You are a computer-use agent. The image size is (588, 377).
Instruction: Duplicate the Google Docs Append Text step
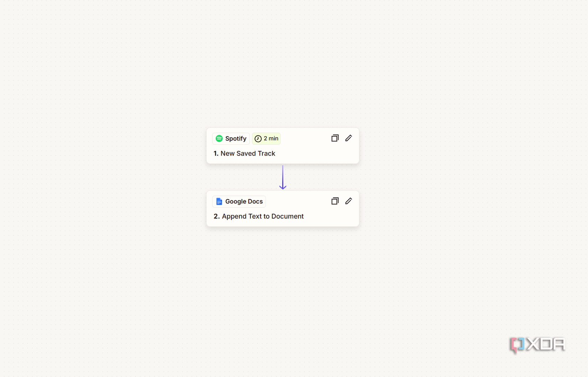pyautogui.click(x=335, y=201)
